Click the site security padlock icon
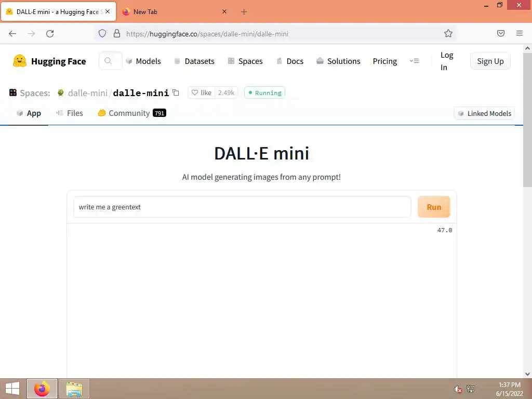The width and height of the screenshot is (532, 399). coord(117,33)
